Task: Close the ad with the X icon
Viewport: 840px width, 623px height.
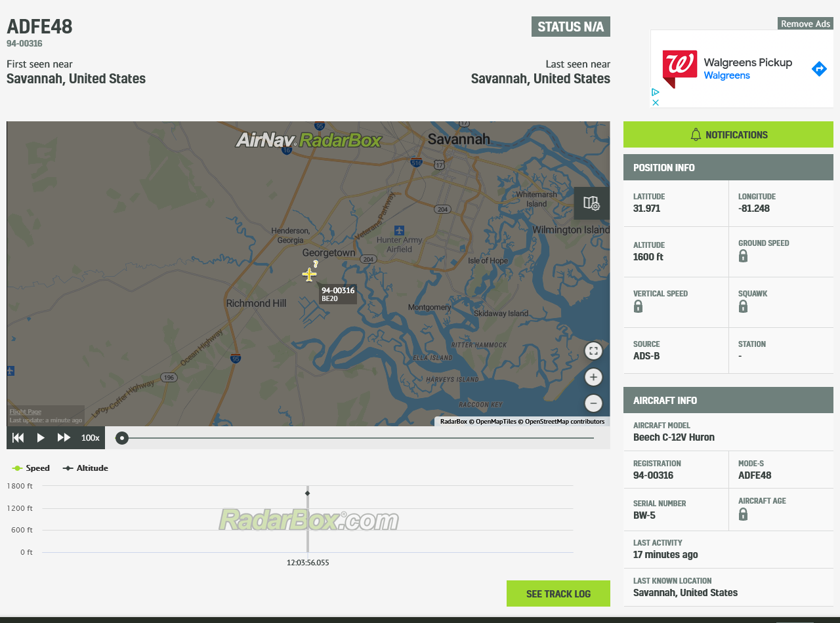Action: click(x=655, y=102)
